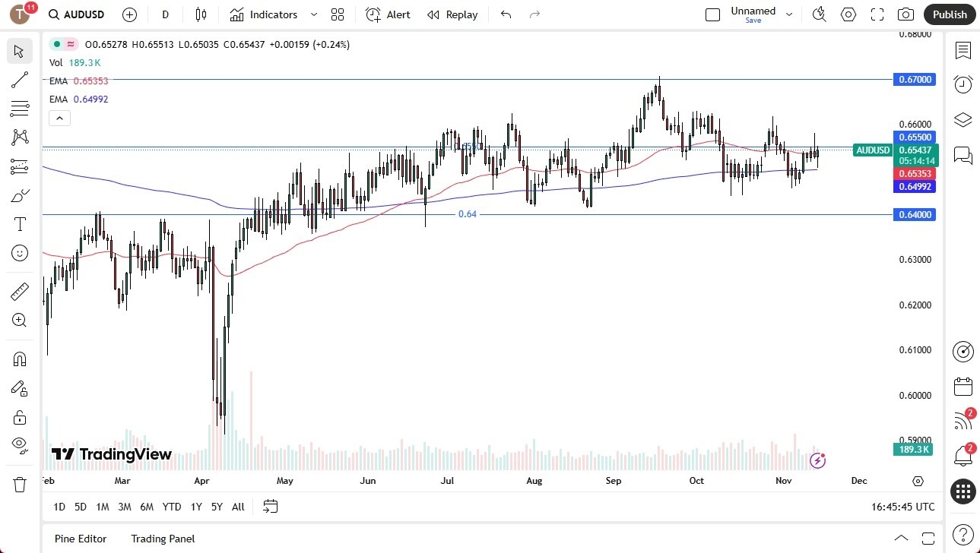Select the Measure ruler tool
The image size is (980, 553).
(19, 291)
